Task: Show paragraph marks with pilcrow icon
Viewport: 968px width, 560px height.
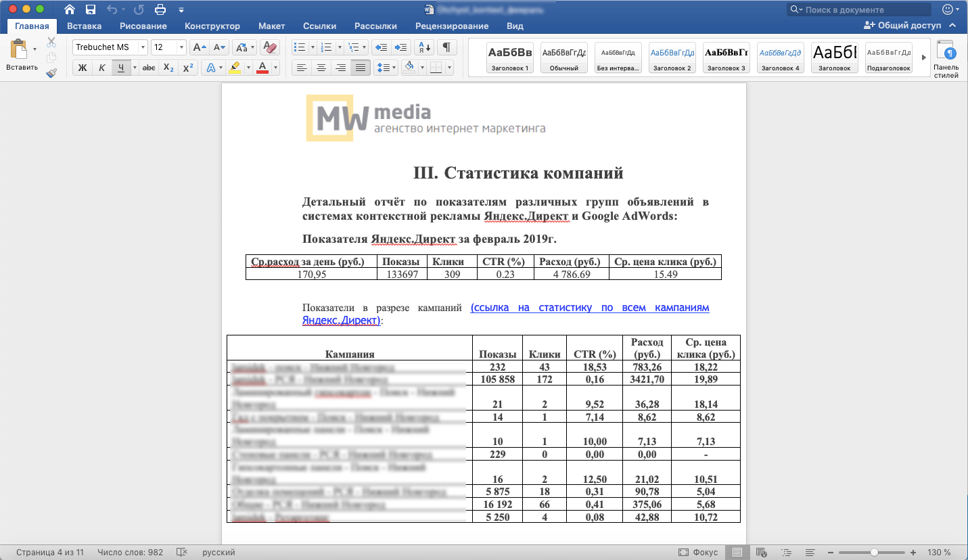Action: coord(446,47)
